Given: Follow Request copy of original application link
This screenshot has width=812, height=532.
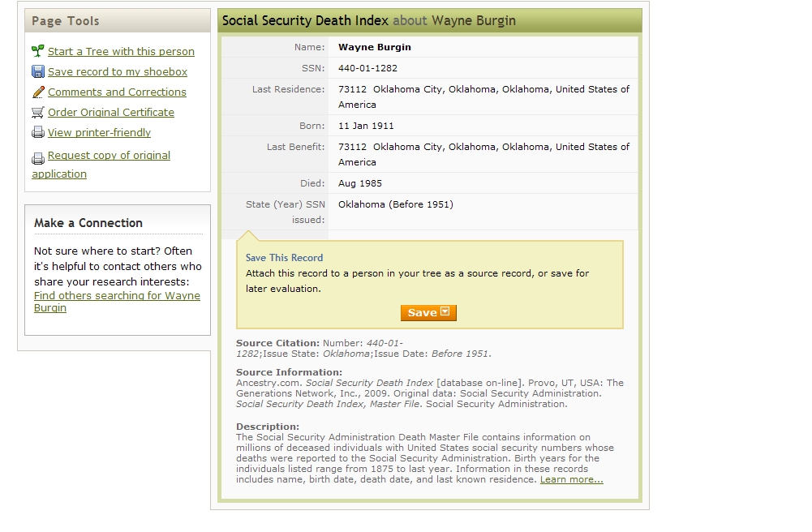Looking at the screenshot, I should [109, 155].
